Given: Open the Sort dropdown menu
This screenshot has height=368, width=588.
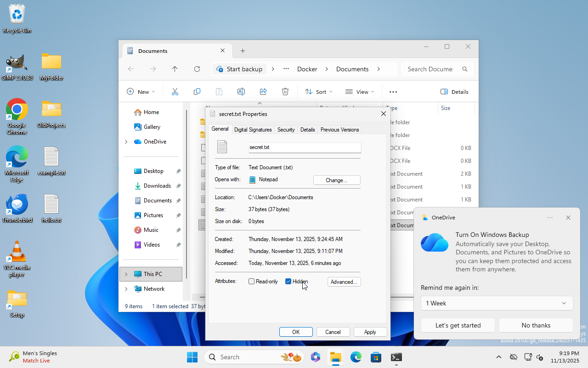Looking at the screenshot, I should 318,92.
